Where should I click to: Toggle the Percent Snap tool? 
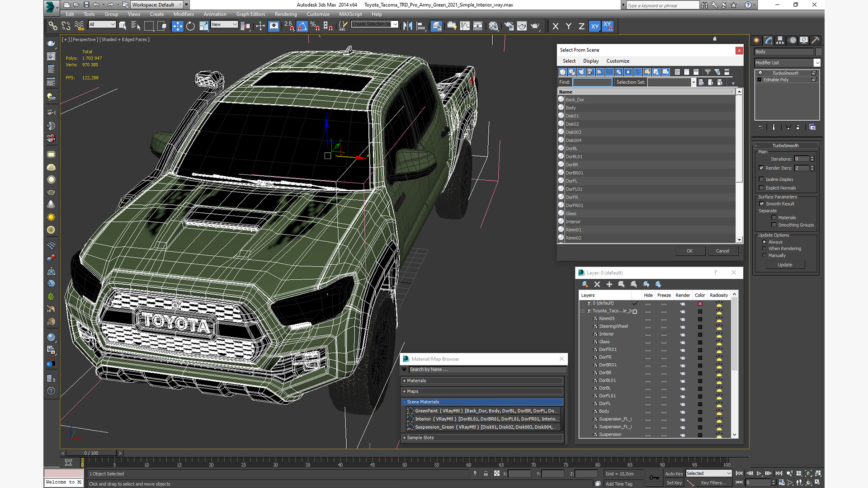[x=315, y=26]
